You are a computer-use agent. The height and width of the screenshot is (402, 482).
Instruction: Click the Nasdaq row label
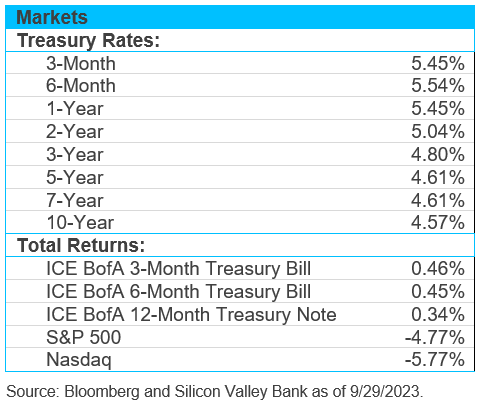[79, 360]
